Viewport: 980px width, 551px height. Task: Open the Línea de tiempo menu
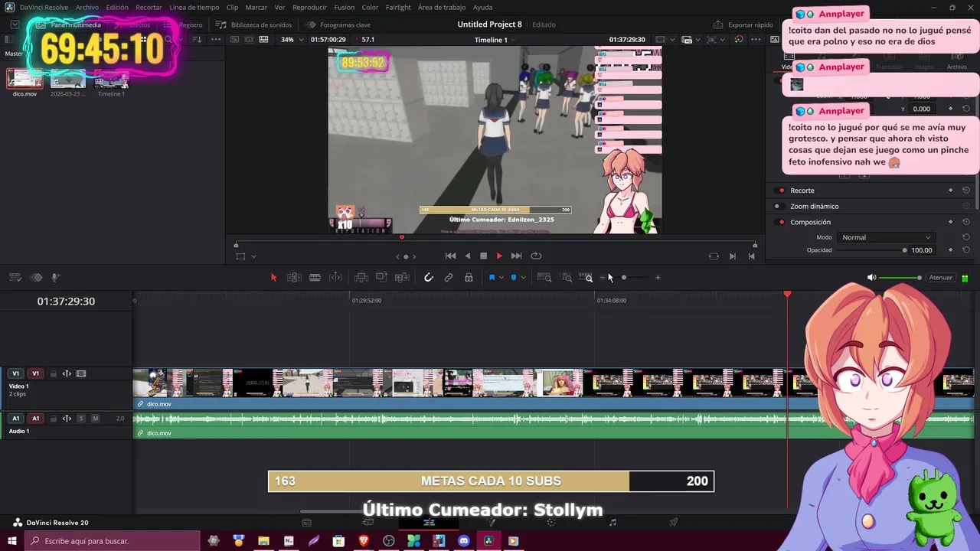point(194,7)
